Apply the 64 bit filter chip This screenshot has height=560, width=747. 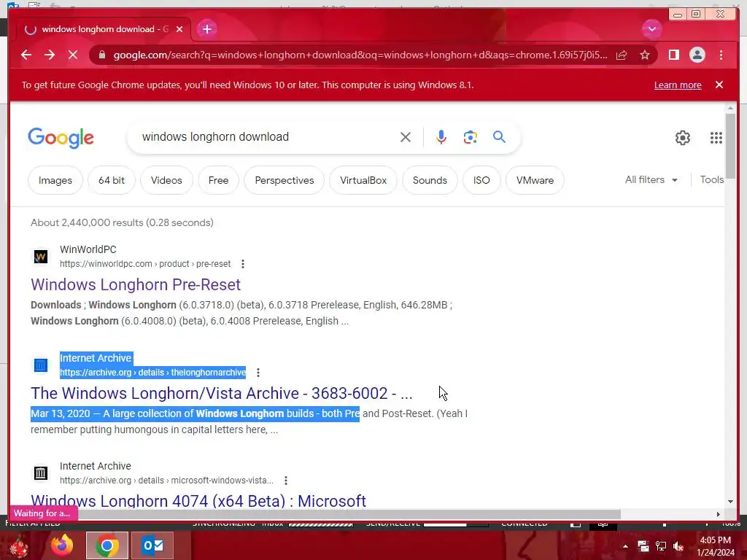(112, 181)
